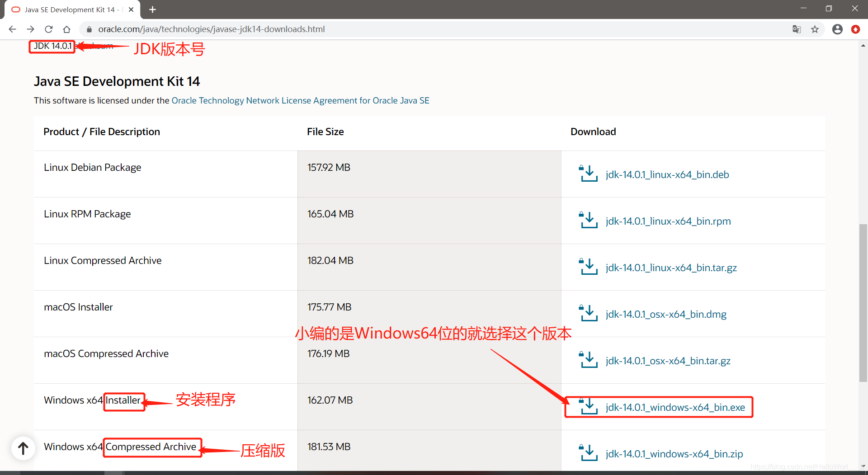
Task: Download jdk-14.0.1_linux-x64_bin.deb link
Action: (x=667, y=174)
